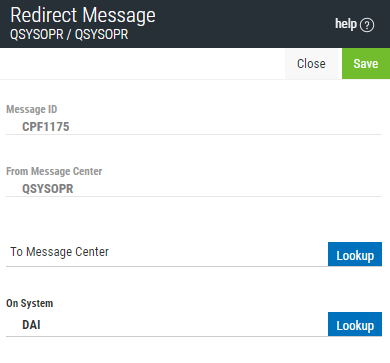Click the Redirect Message title heading
This screenshot has width=390, height=363.
click(83, 15)
